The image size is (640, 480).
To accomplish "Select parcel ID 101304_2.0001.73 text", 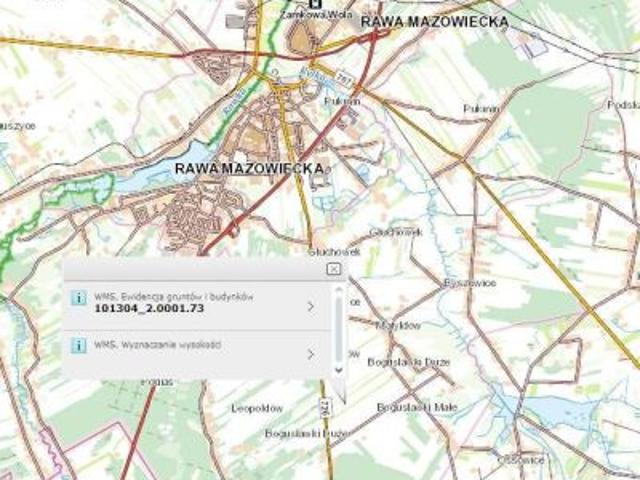I will pos(149,308).
